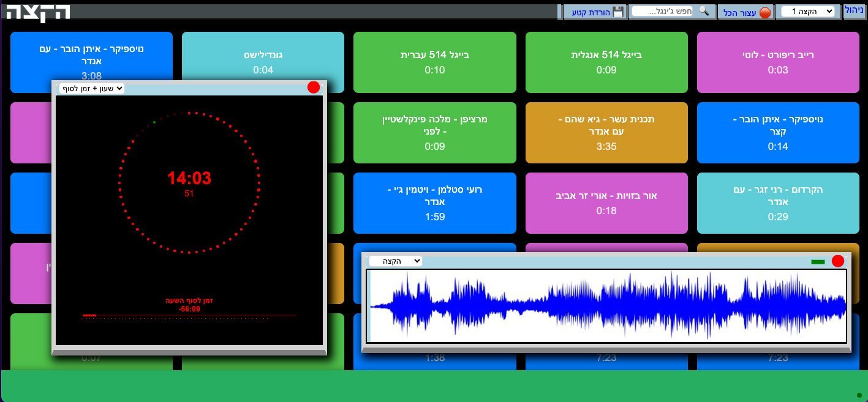Click the seconds value 51 under the clock
The height and width of the screenshot is (402, 868).
(x=189, y=193)
